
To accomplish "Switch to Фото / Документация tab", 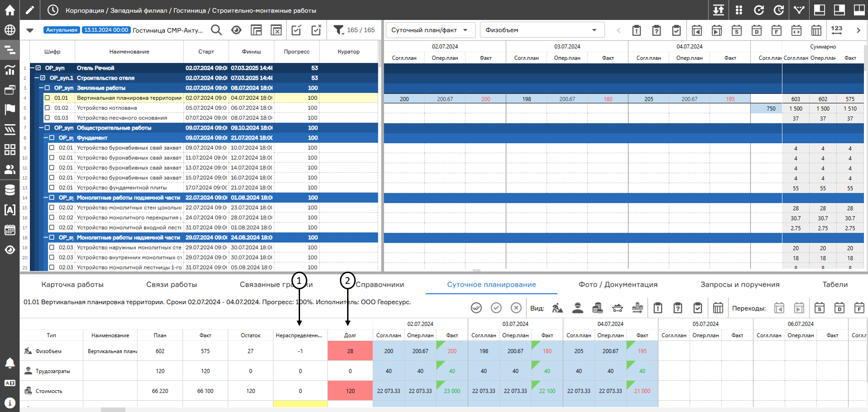I will [x=618, y=284].
